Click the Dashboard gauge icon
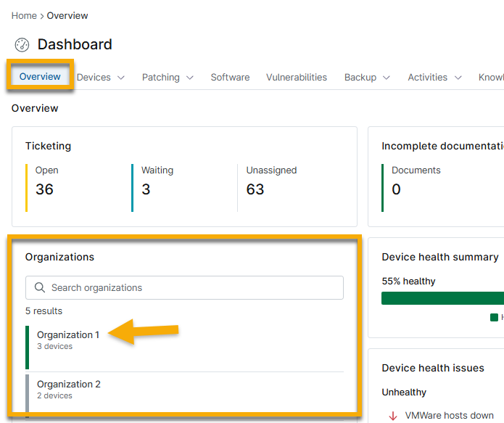The height and width of the screenshot is (423, 504). point(22,45)
